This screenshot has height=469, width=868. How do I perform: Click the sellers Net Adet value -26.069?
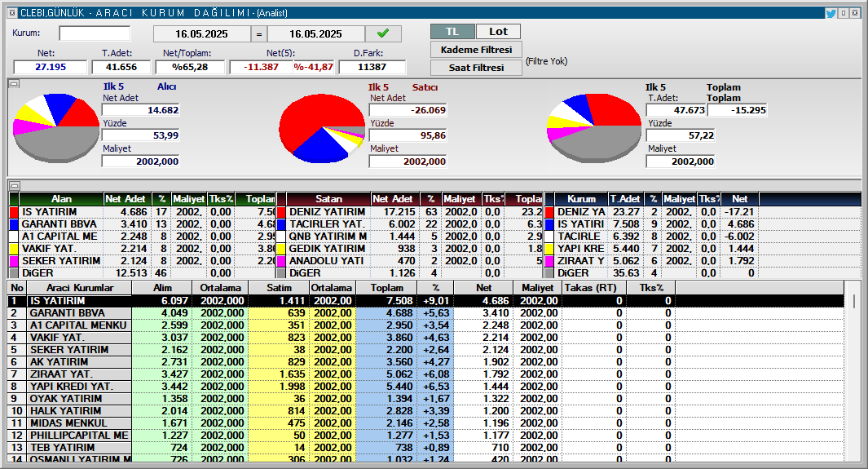408,110
